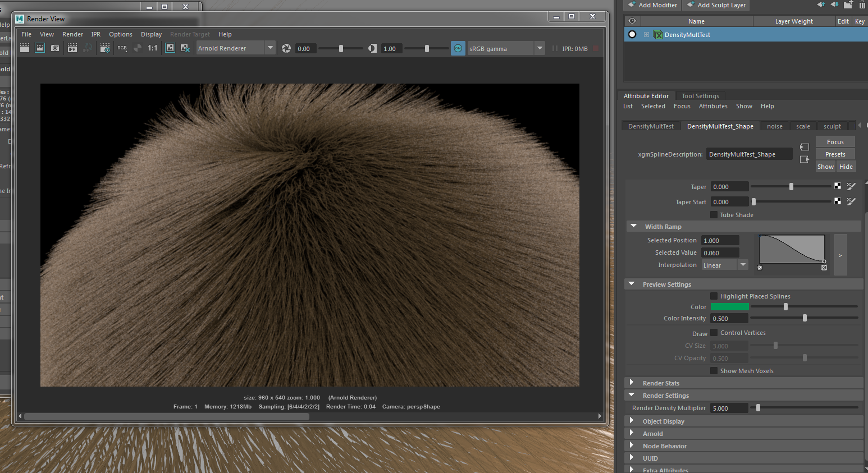The image size is (868, 473).
Task: Click Taper Start checker map icon
Action: coord(838,201)
